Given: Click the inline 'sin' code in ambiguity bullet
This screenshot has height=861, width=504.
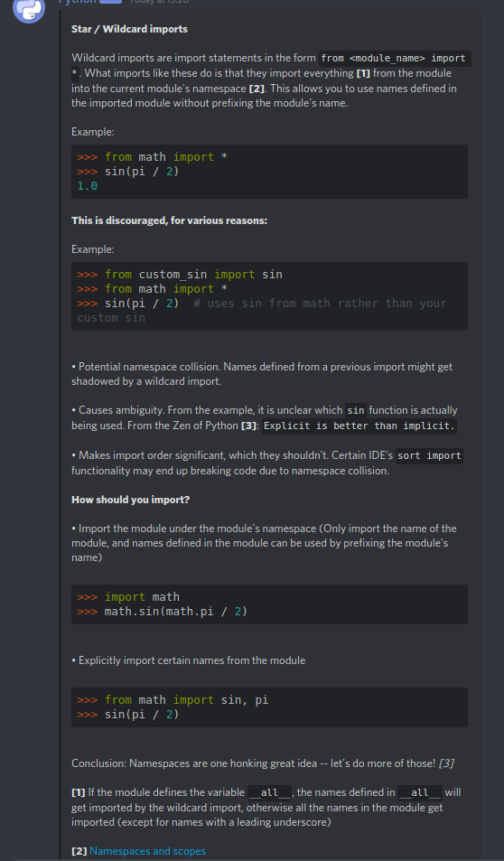Looking at the screenshot, I should pos(356,411).
